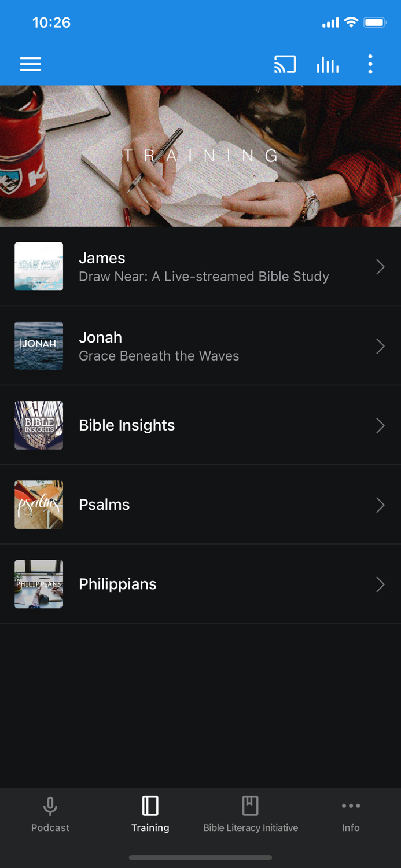Expand the Psalms row chevron
Screen dimensions: 401x868
tap(380, 505)
